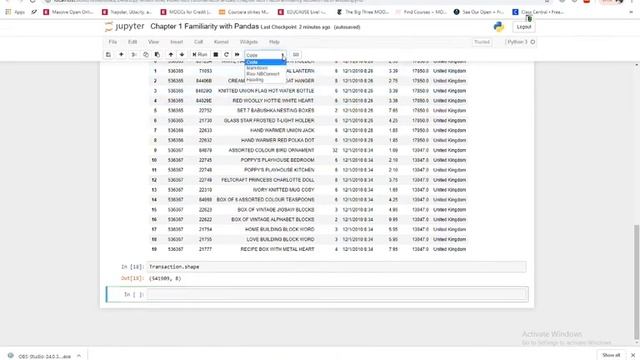The height and width of the screenshot is (360, 640).
Task: Click the Python logo icon
Action: click(x=499, y=27)
